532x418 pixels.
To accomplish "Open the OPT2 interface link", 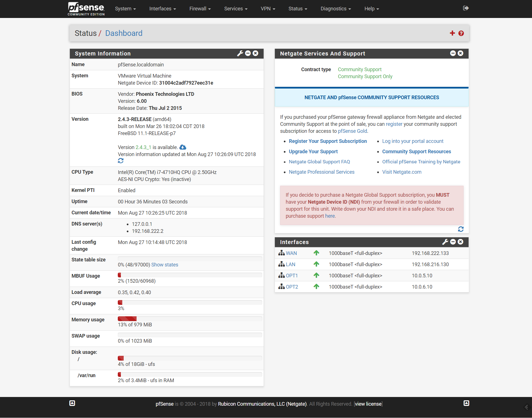I will [292, 287].
